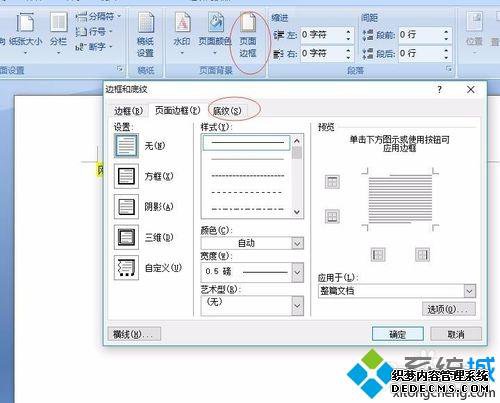
Task: Toggle the left border button in the preview
Action: pyautogui.click(x=378, y=255)
